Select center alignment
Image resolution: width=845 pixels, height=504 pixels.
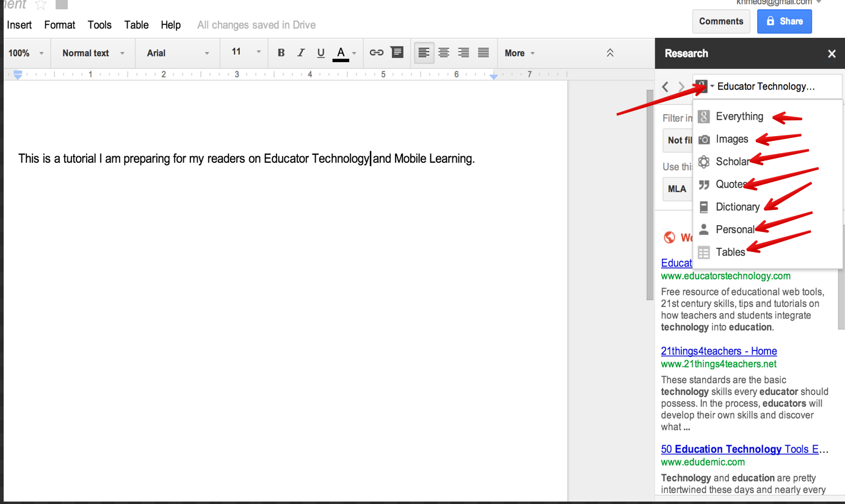(x=444, y=53)
